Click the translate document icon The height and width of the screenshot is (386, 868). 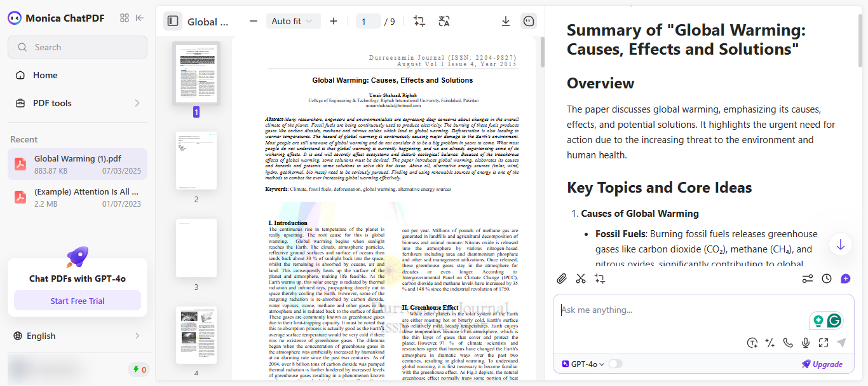444,21
